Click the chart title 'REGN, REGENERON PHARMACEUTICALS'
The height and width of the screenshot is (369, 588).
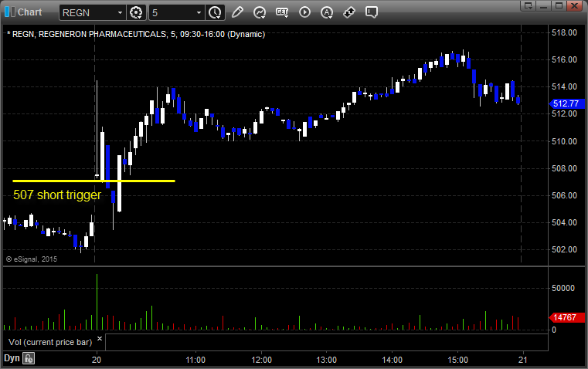tap(90, 34)
